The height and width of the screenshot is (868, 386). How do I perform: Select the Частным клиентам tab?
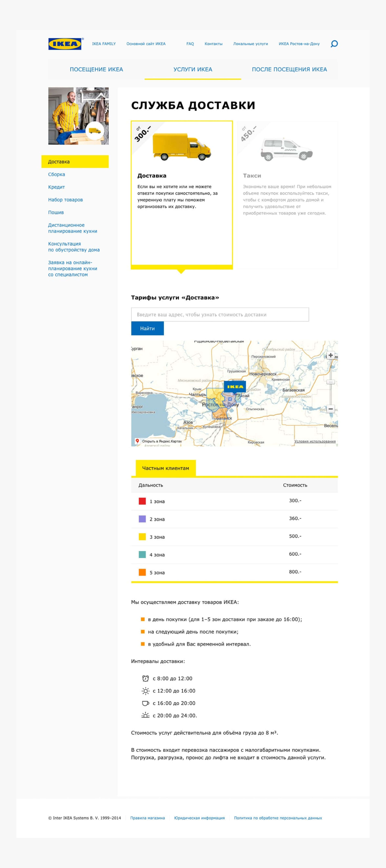click(166, 468)
